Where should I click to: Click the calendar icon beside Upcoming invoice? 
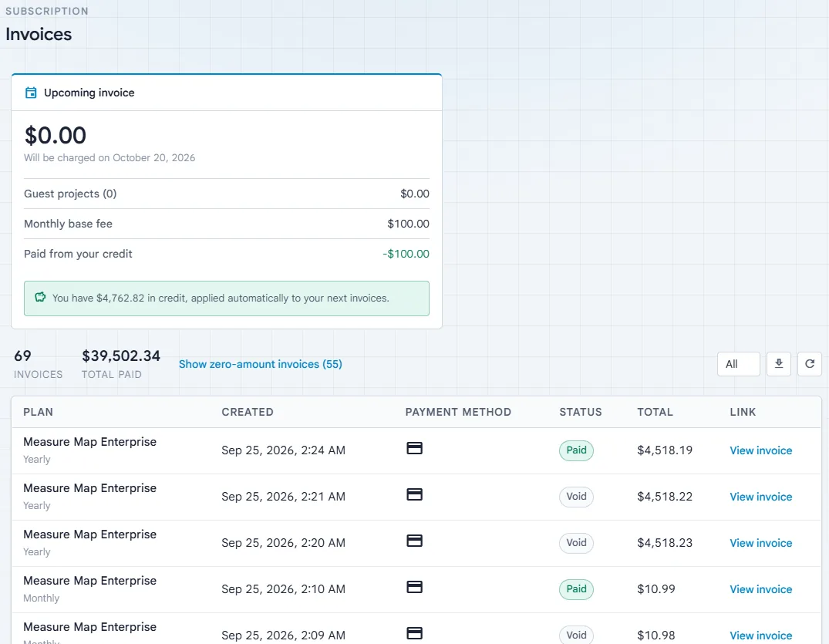(x=31, y=93)
